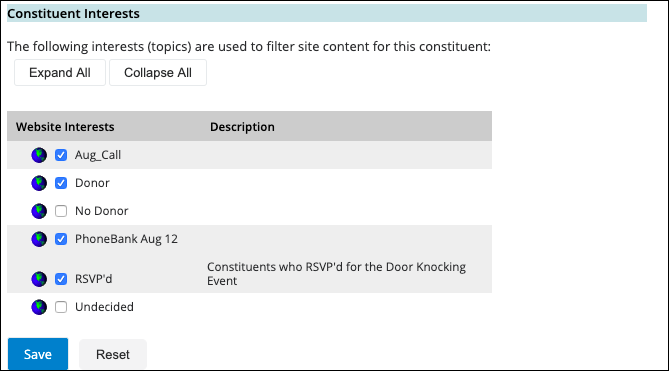Uncheck the Aug_Call interest checkbox
669x371 pixels.
(x=61, y=155)
